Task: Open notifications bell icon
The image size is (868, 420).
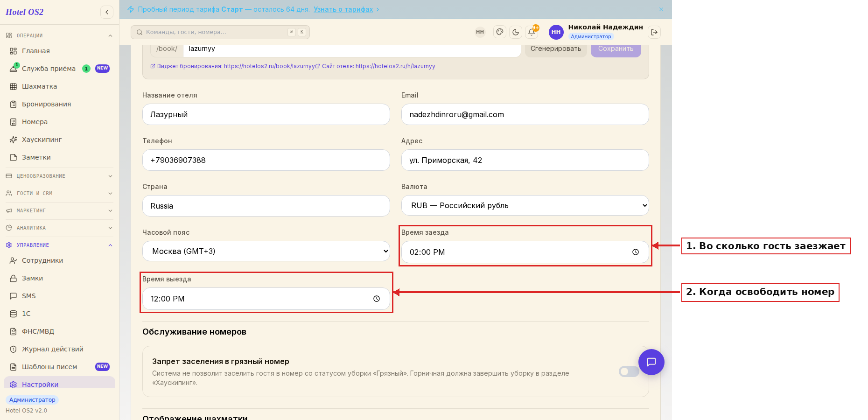Action: [532, 32]
